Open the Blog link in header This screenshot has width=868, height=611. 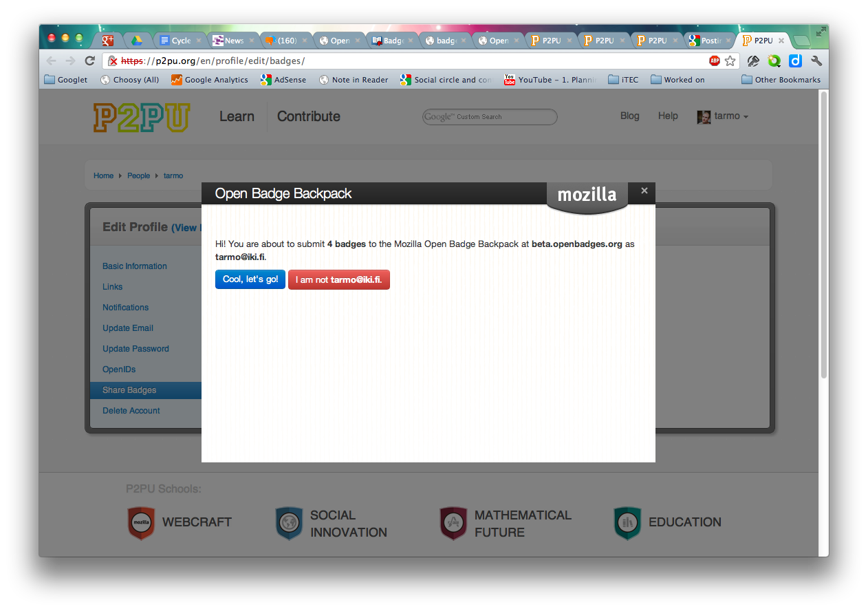coord(630,116)
